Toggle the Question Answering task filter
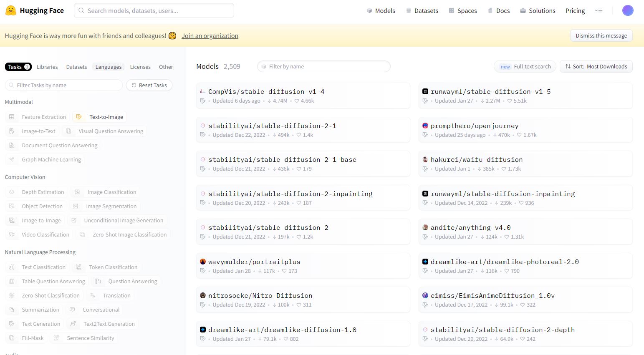The height and width of the screenshot is (355, 644). point(126,281)
